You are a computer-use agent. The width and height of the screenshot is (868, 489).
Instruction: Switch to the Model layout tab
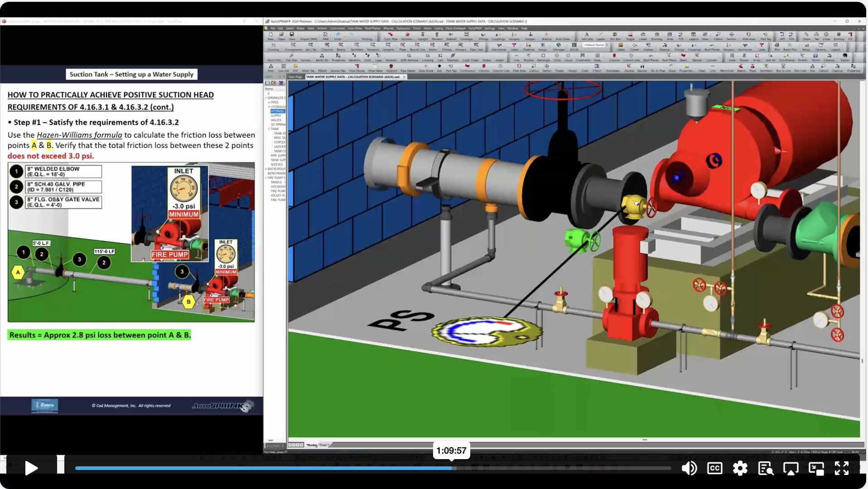tap(312, 445)
